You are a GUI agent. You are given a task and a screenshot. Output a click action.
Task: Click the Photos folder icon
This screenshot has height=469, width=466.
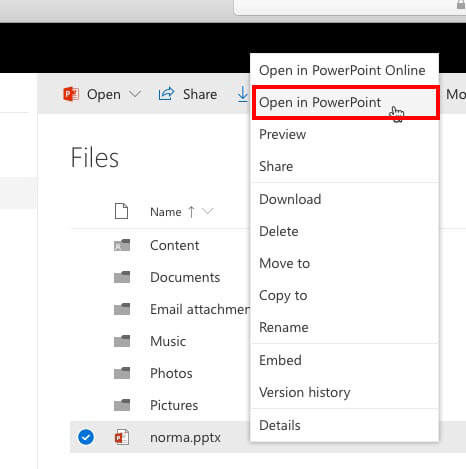pos(122,373)
